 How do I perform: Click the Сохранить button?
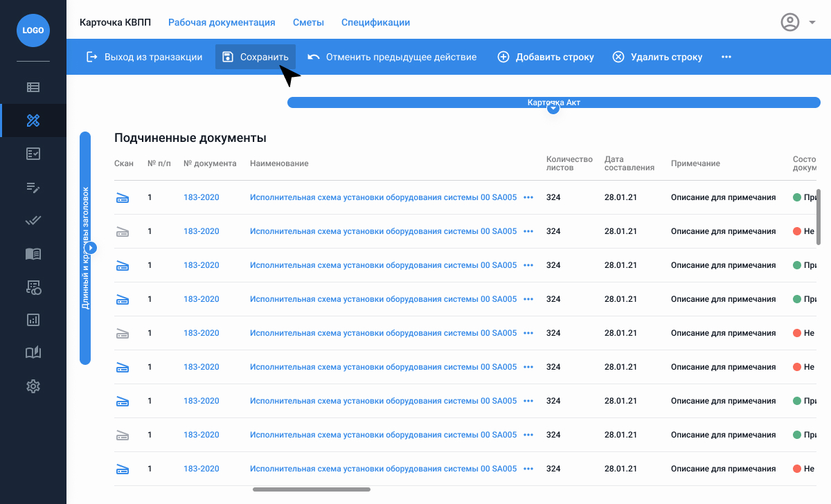point(256,57)
